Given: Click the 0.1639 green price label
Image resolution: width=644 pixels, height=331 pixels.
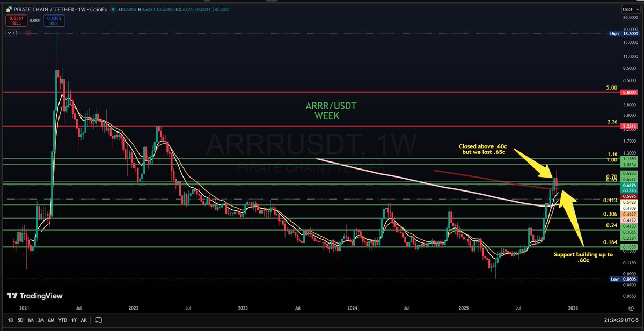Looking at the screenshot, I should [630, 247].
